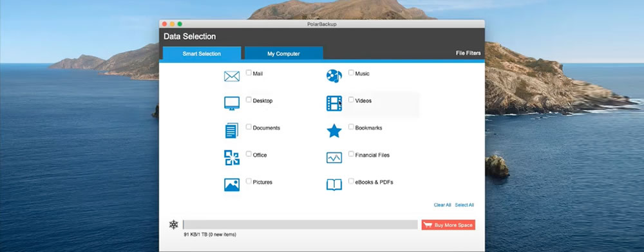Click the Desktop monitor icon
644x252 pixels.
coord(232,104)
